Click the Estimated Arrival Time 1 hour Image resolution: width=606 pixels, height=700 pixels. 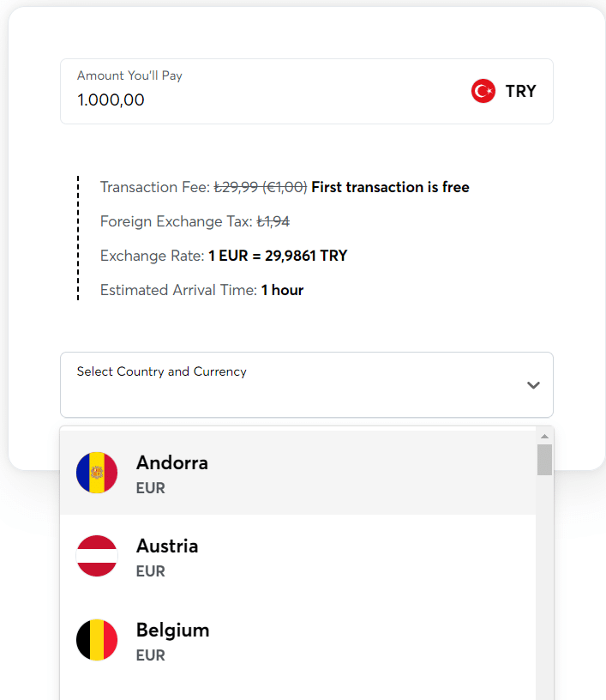click(282, 290)
